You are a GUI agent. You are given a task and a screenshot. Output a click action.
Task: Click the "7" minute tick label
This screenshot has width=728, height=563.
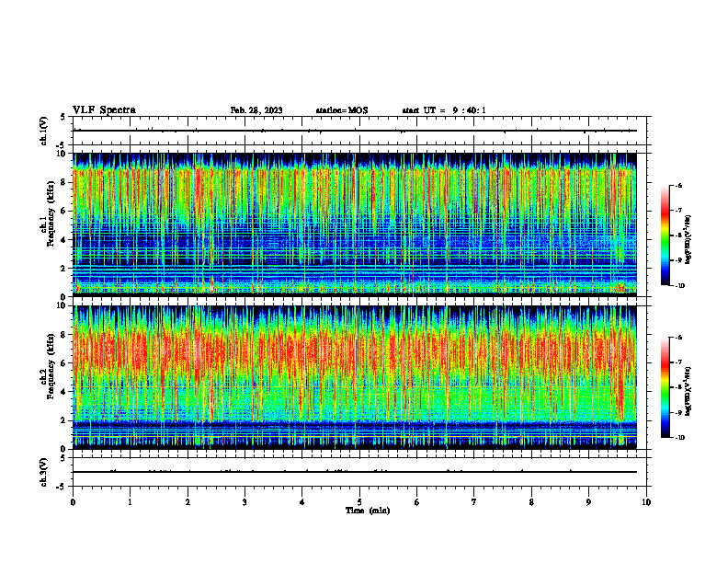[474, 502]
